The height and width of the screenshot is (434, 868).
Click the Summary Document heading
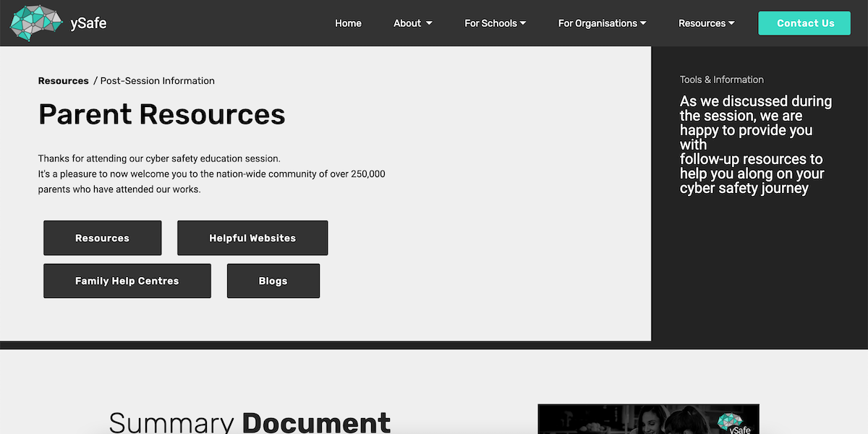(x=250, y=421)
